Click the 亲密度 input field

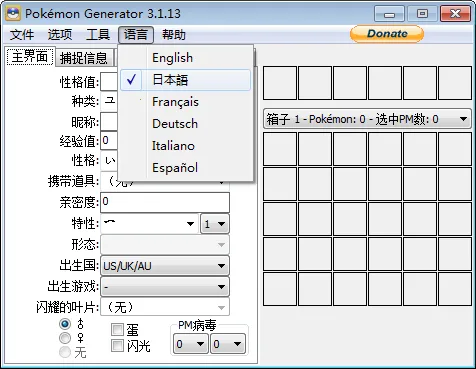click(x=165, y=202)
